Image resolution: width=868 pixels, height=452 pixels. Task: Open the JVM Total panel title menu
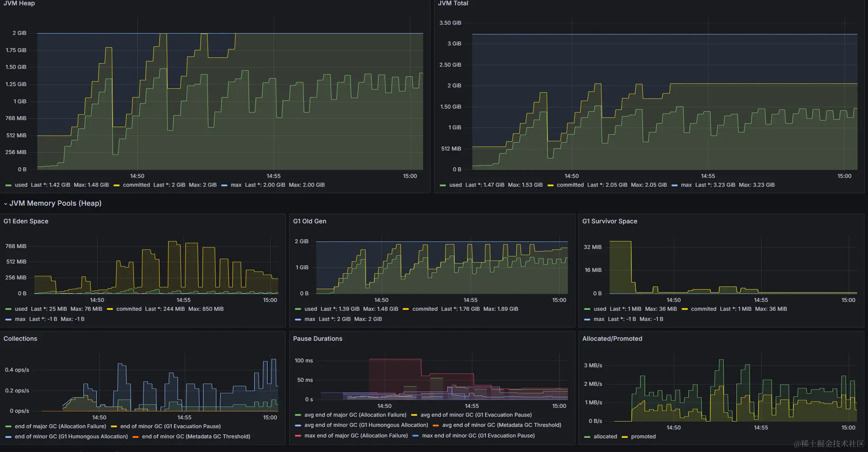point(453,3)
